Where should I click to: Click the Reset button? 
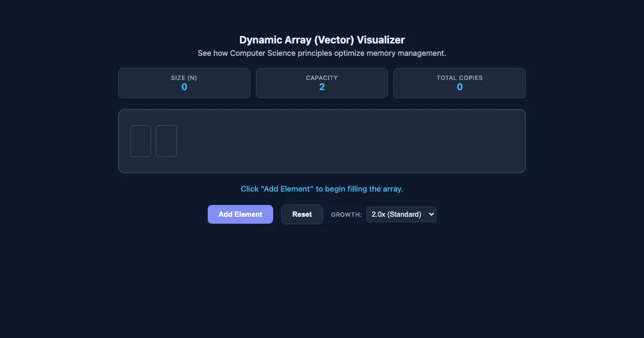pos(302,214)
